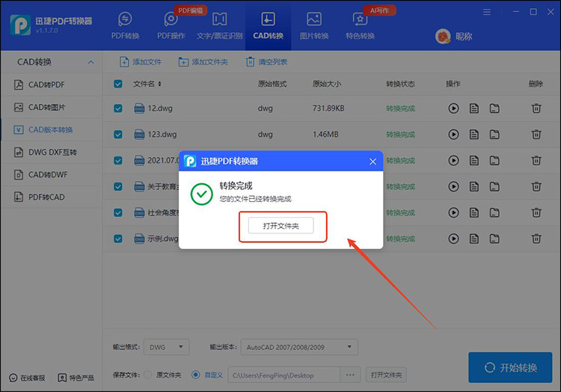This screenshot has width=561, height=392.
Task: Click bottom 打开文件夹 button
Action: 386,376
